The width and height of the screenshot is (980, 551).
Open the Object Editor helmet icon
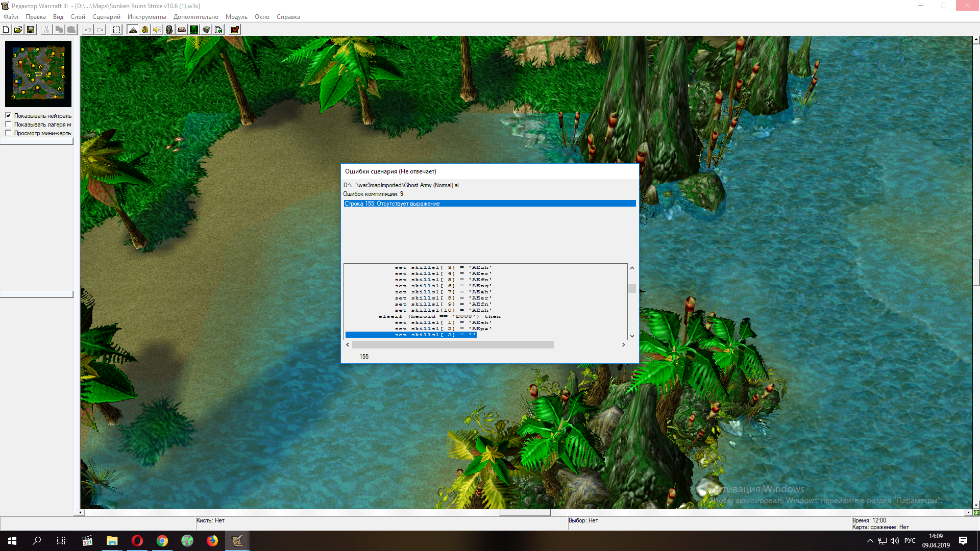169,30
